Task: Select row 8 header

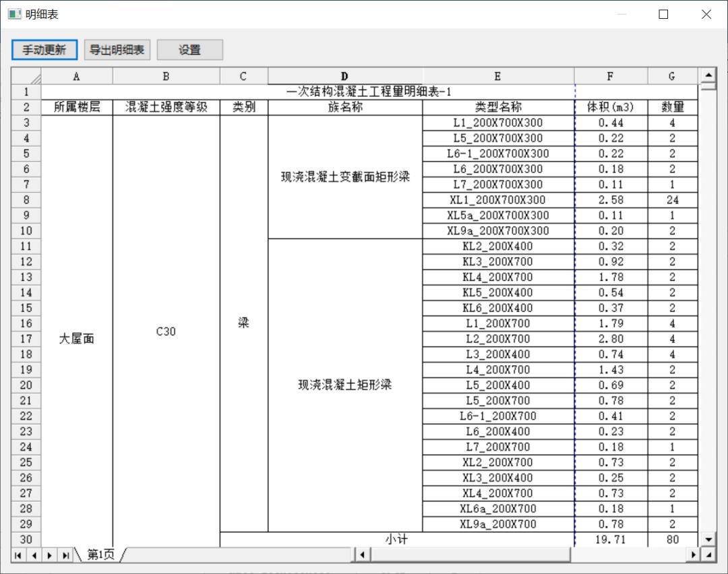Action: (26, 200)
